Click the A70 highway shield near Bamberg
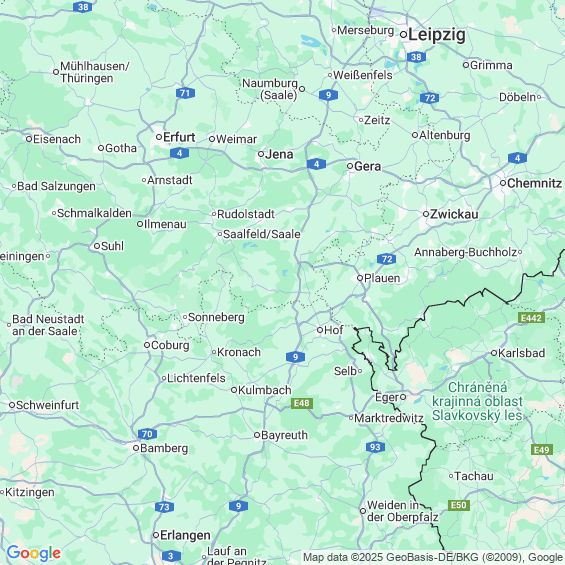565x565 pixels. 147,434
